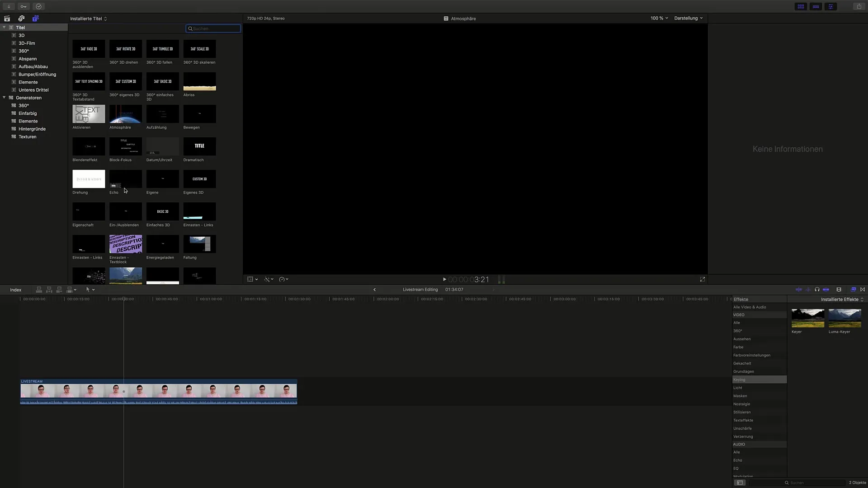Append clip to storyline icon
This screenshot has width=868, height=488.
[59, 290]
